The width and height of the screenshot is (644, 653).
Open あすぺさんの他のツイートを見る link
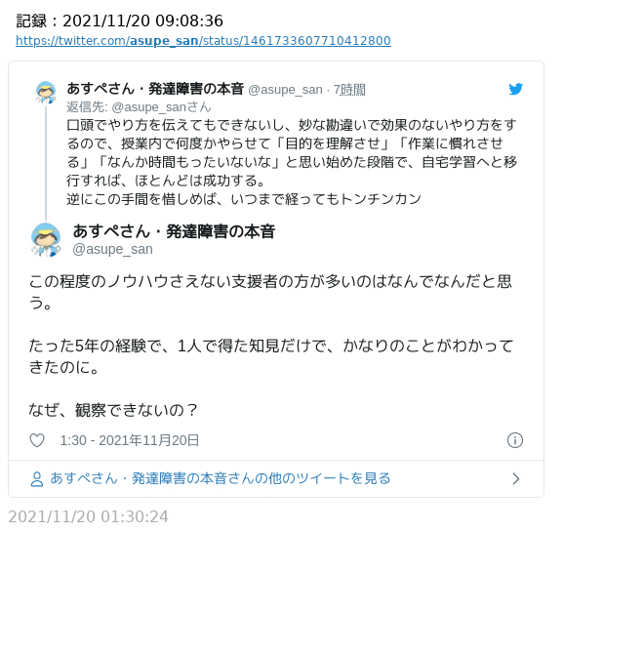point(221,478)
